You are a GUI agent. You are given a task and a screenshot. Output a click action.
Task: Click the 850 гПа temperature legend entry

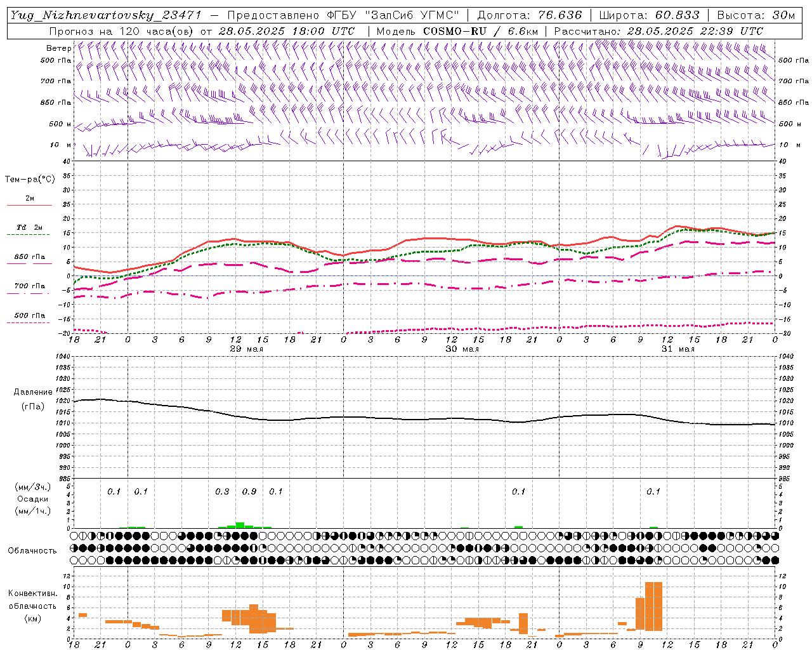coord(30,257)
